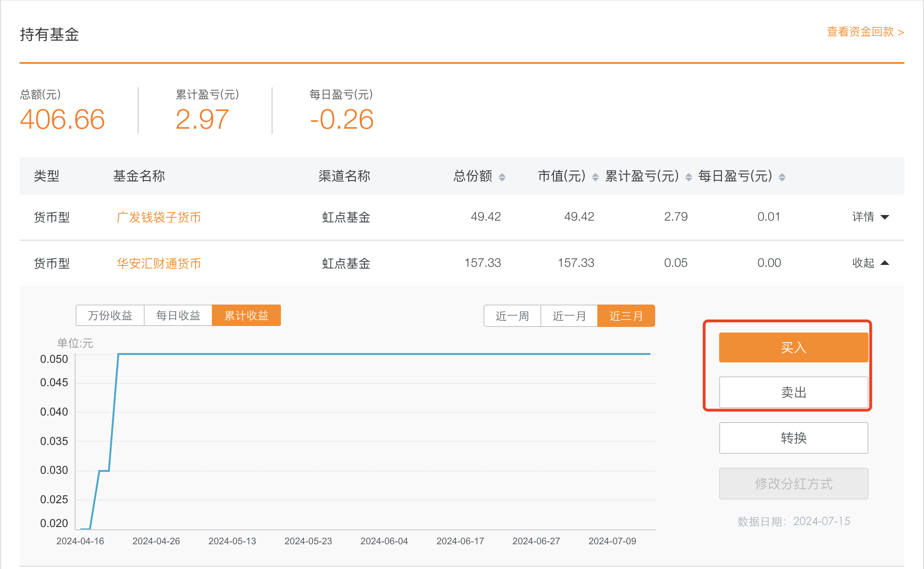Switch to 每日收益 tab
Viewport: 924px width, 569px height.
point(178,315)
